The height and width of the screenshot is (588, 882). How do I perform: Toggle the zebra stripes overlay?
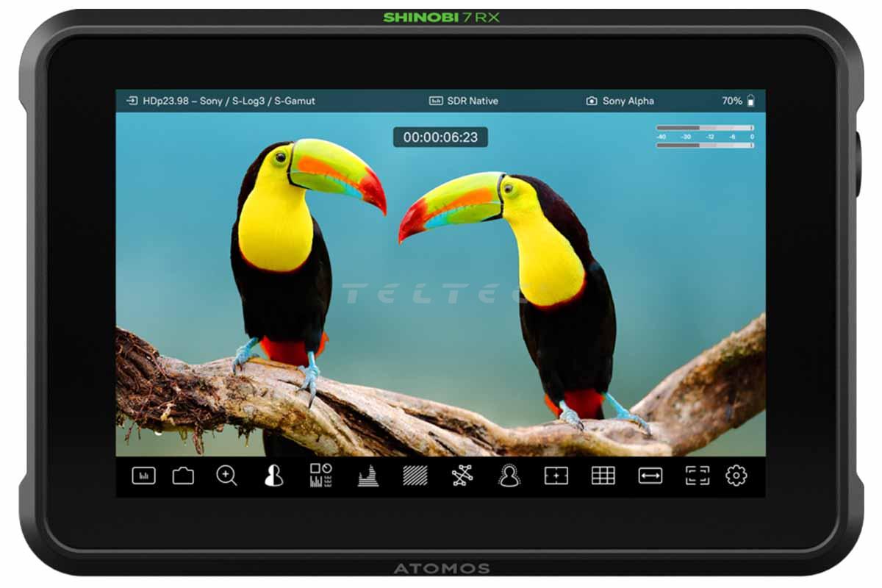[x=415, y=476]
